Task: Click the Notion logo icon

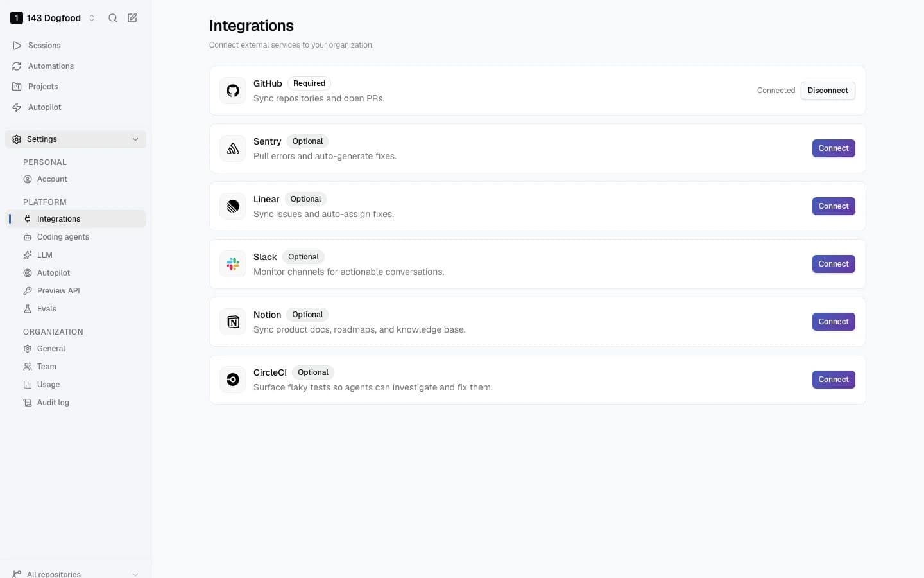Action: click(x=233, y=322)
